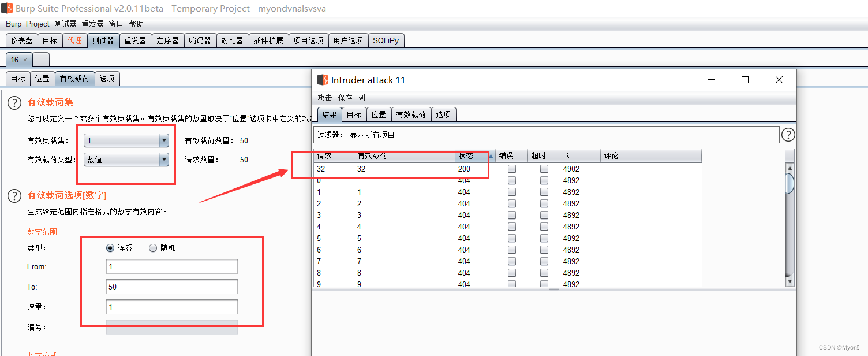Viewport: 868px width, 356px height.
Task: Toggle 错误 checkbox in request 5 row
Action: 512,238
